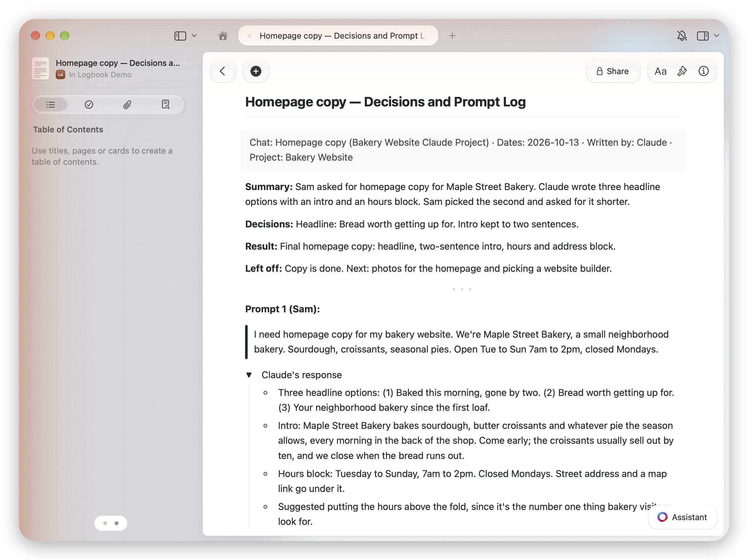Switch to the tasks checkmark tab

coord(89,105)
